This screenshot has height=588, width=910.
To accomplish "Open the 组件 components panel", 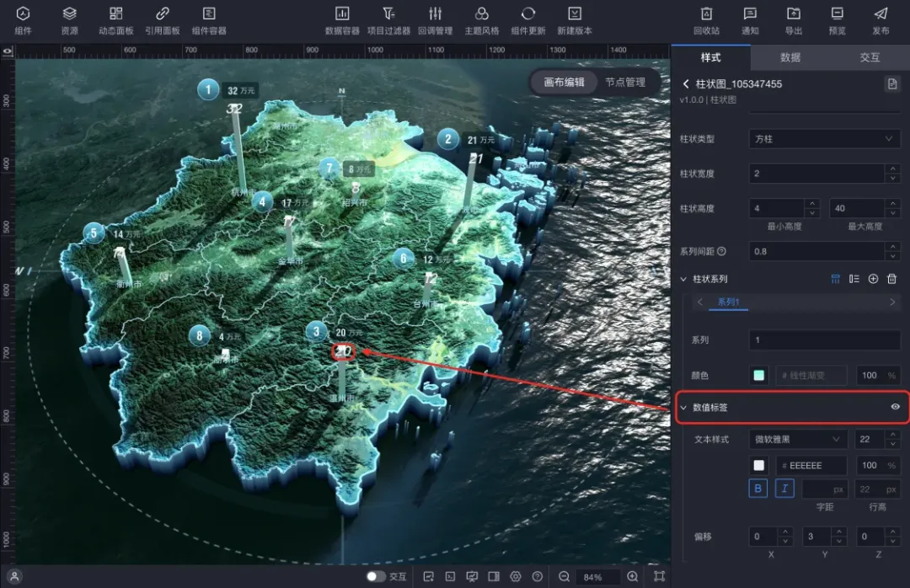I will [x=23, y=21].
